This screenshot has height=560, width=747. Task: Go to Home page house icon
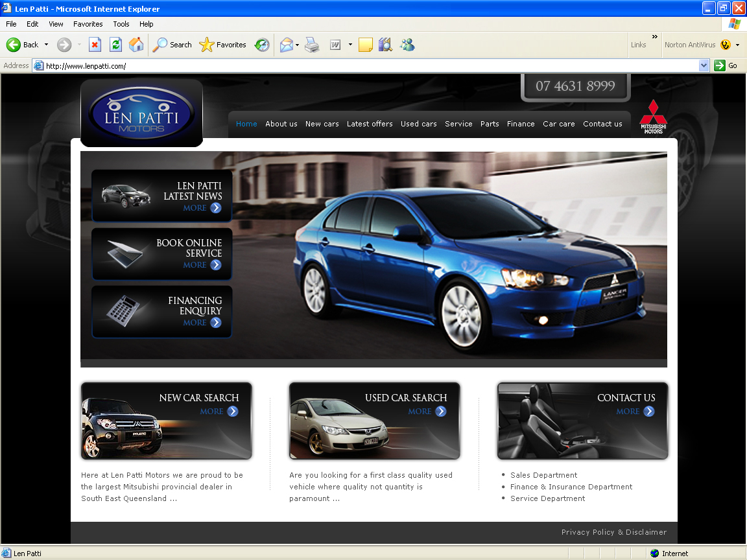(136, 45)
